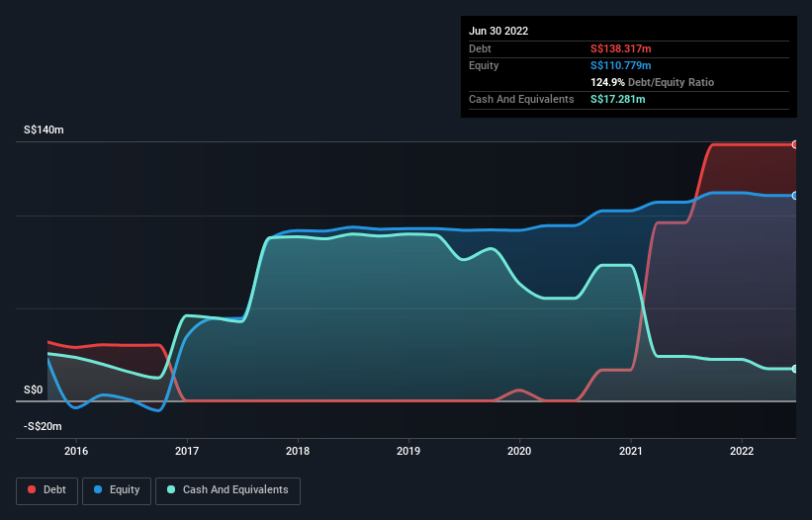Click teal Cash endpoint marker on chart
This screenshot has height=520, width=812.
tap(795, 369)
